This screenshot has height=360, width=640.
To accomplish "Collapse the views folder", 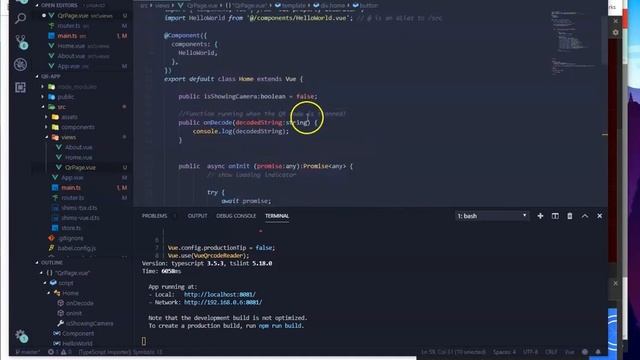I will click(x=47, y=137).
